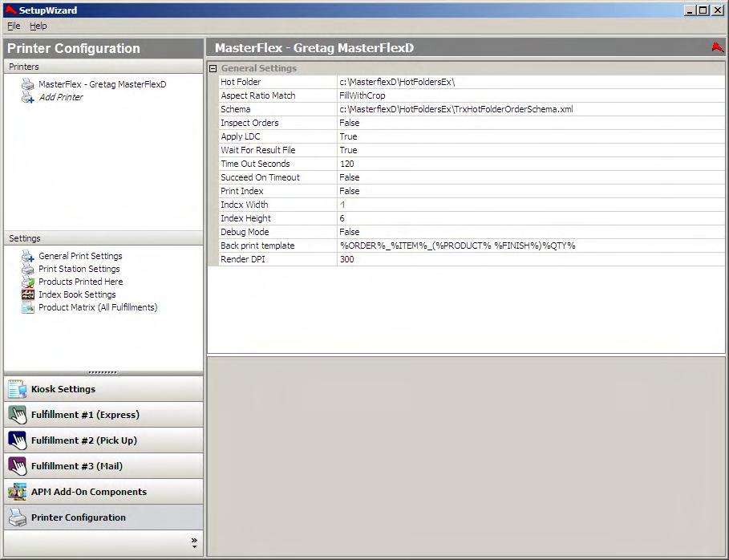Viewport: 729px width, 560px height.
Task: Open Print Station Settings
Action: point(79,269)
